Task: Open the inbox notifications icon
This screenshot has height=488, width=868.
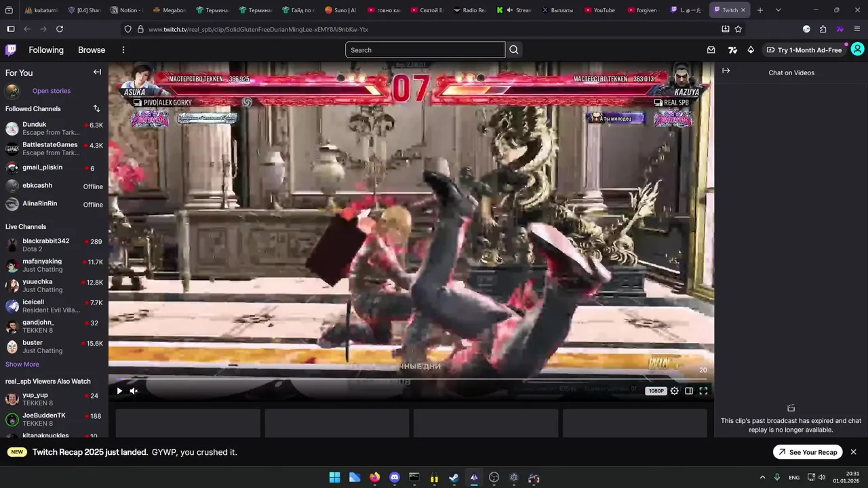Action: [x=711, y=49]
